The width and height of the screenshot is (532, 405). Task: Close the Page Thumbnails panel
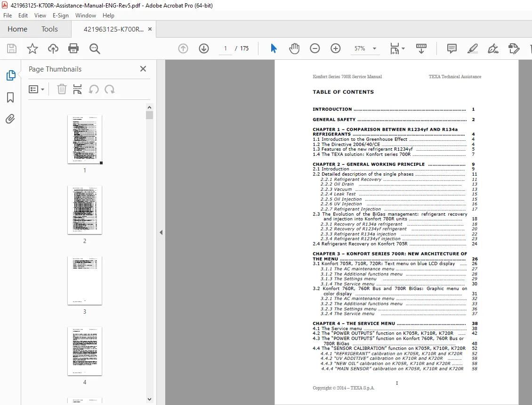pyautogui.click(x=143, y=69)
